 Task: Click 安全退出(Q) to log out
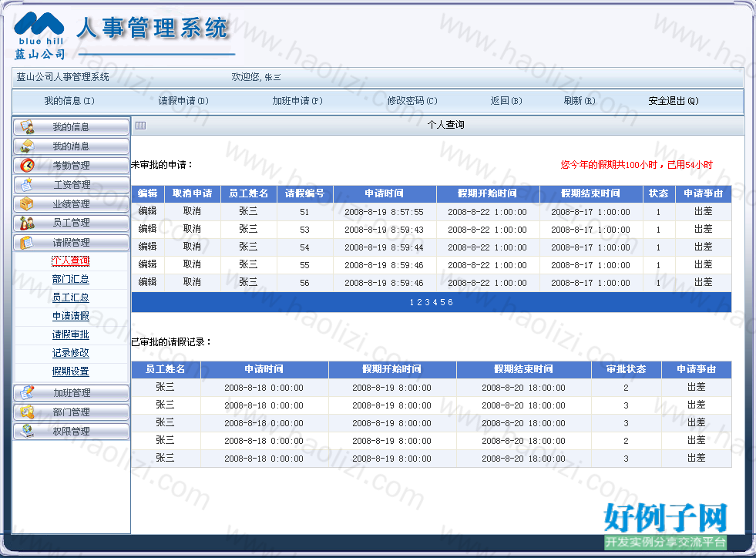click(x=674, y=101)
